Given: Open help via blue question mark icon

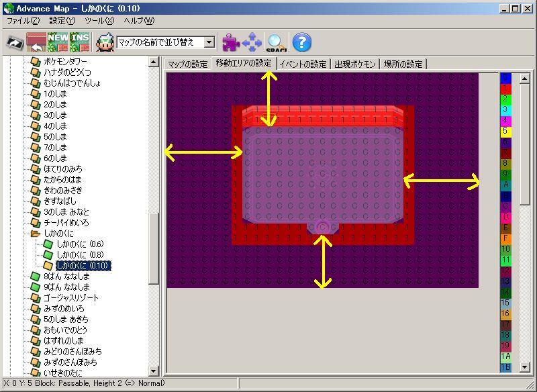Looking at the screenshot, I should point(302,42).
